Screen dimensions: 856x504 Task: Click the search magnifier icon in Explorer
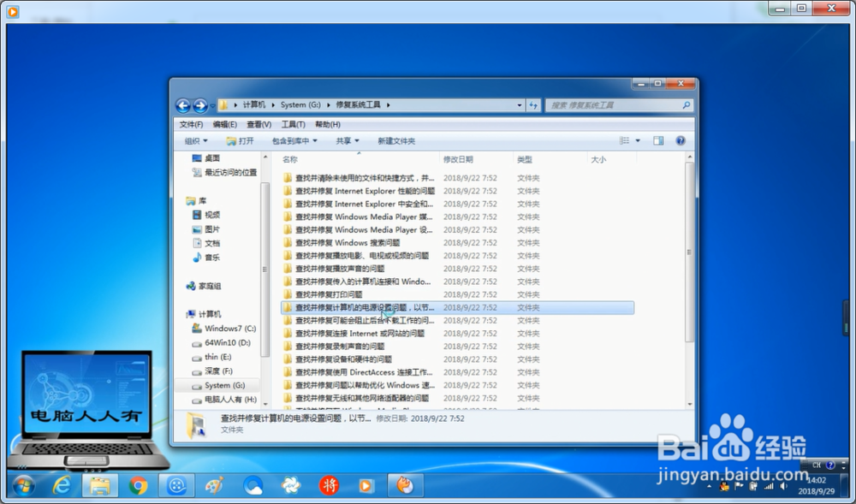point(687,104)
